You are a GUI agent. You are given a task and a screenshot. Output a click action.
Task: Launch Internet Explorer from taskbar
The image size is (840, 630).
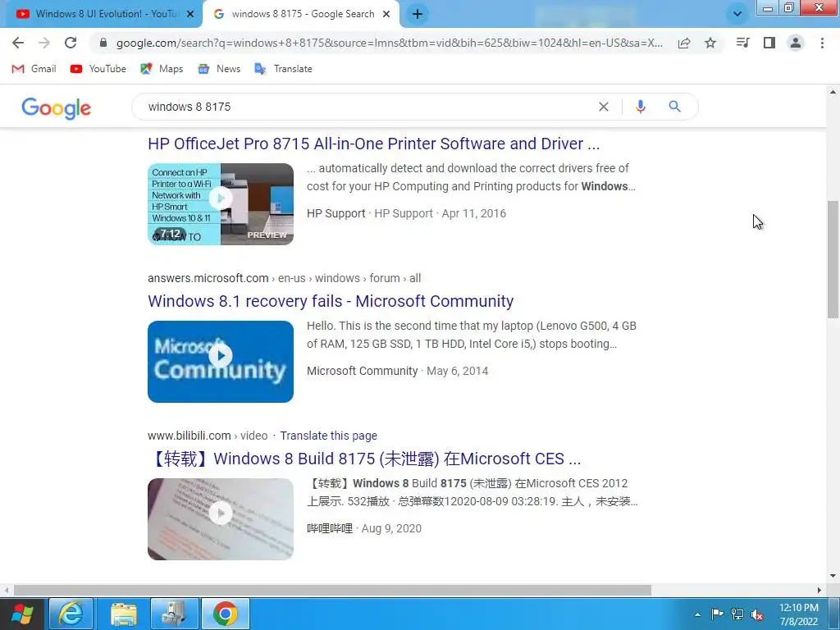[x=71, y=614]
